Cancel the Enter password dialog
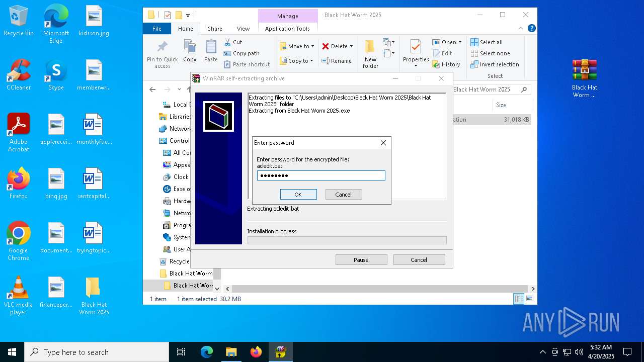The height and width of the screenshot is (362, 644). coord(344,195)
